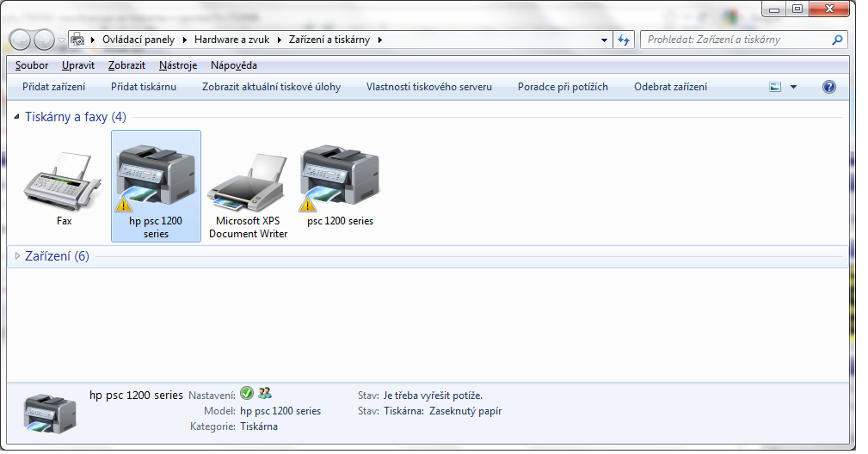Click the Tiskárny a faxy (4) heading
The width and height of the screenshot is (868, 454).
tap(76, 117)
